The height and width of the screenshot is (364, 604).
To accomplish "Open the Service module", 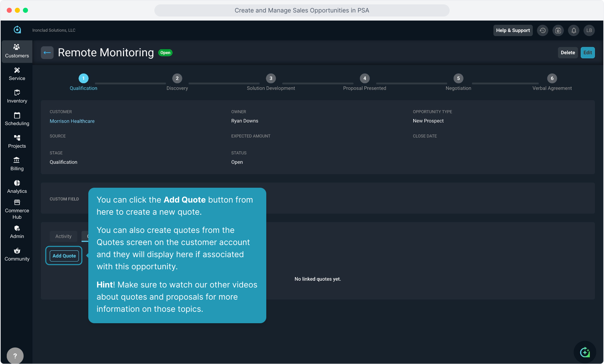I will pyautogui.click(x=17, y=74).
